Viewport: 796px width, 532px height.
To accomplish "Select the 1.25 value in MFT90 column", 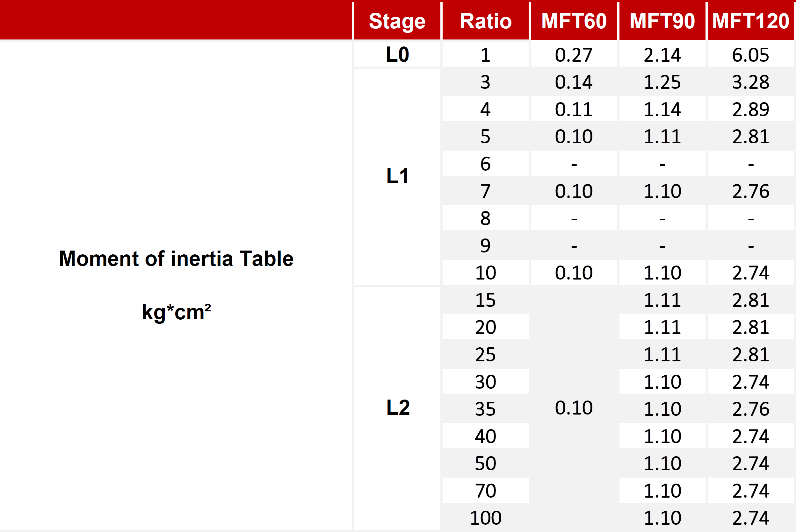I will pos(662,82).
